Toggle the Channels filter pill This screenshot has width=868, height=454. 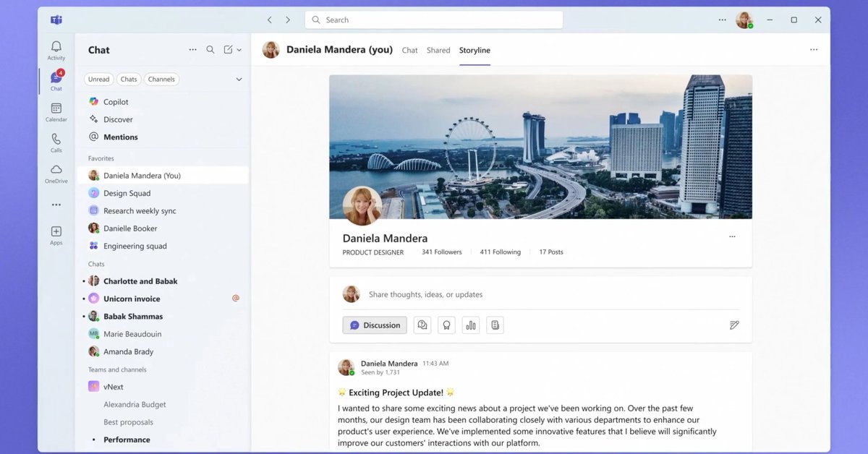point(161,79)
